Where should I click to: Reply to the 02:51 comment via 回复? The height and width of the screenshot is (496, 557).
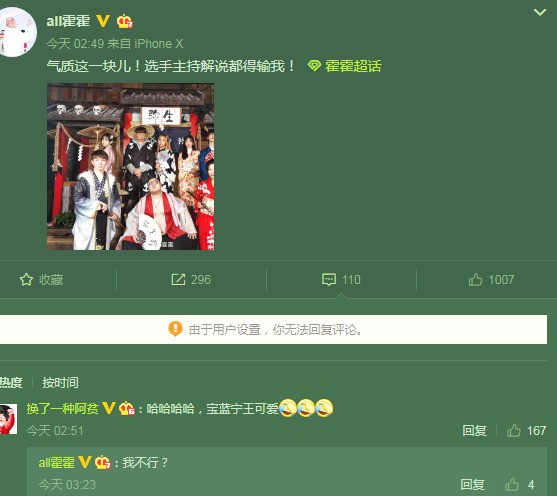[474, 431]
